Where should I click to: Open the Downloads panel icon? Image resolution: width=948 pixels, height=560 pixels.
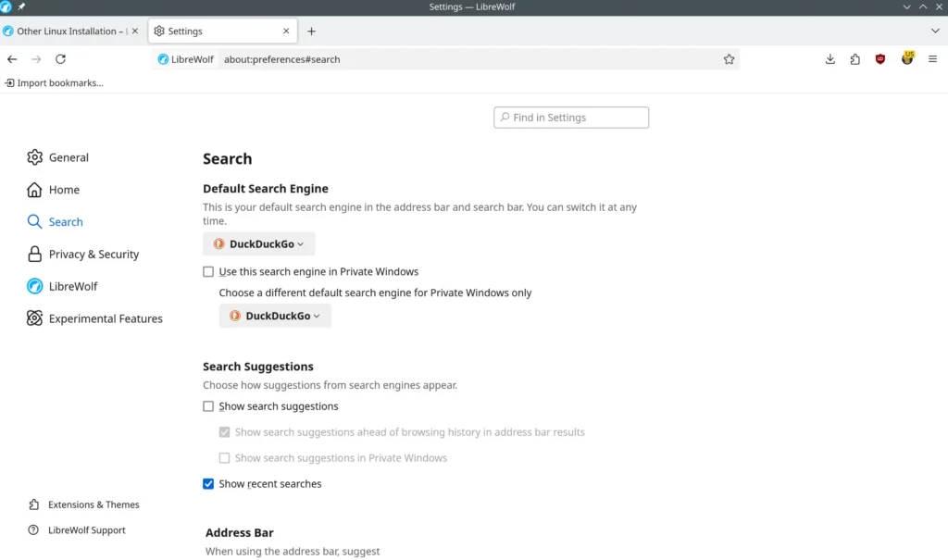(x=829, y=58)
